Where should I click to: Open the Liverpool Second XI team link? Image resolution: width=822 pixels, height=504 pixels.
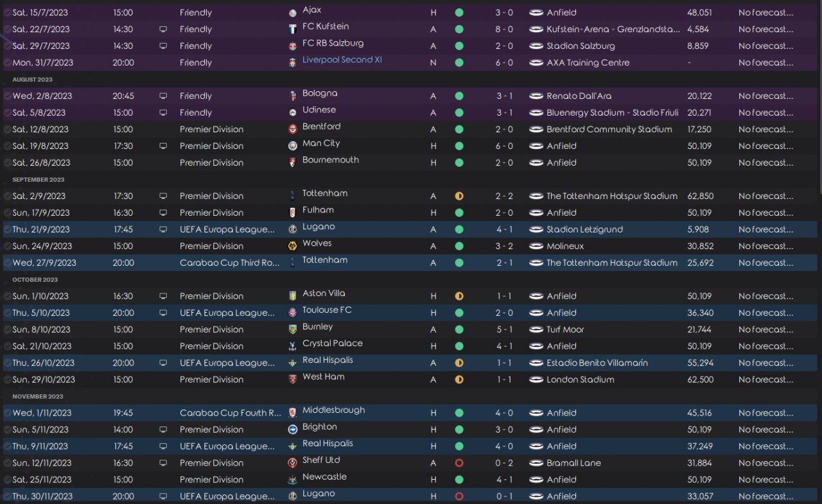click(342, 60)
